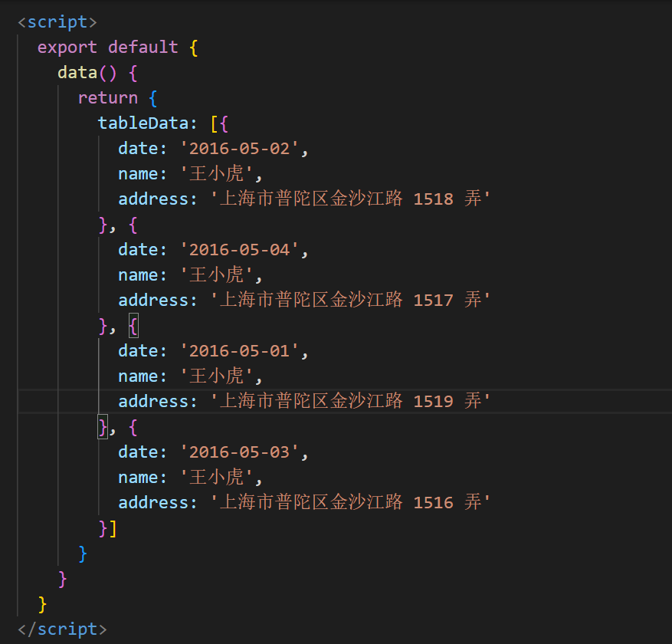Click the 'date' key before '2016-05-04'
Screen dimensions: 672x644
[138, 250]
